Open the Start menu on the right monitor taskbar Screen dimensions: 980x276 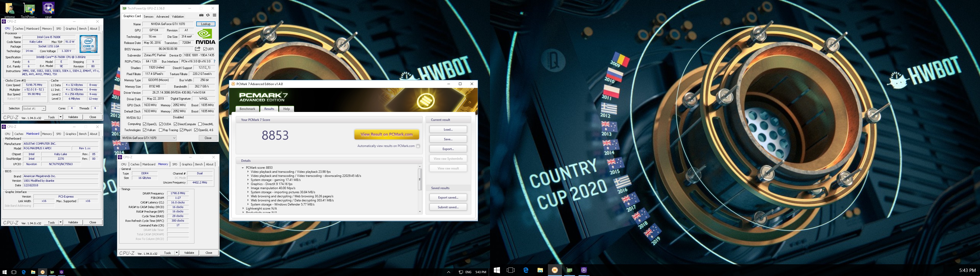(x=497, y=270)
